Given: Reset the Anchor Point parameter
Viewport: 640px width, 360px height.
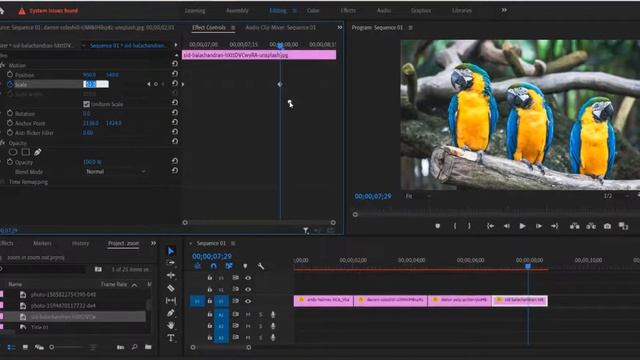Looking at the screenshot, I should [175, 122].
